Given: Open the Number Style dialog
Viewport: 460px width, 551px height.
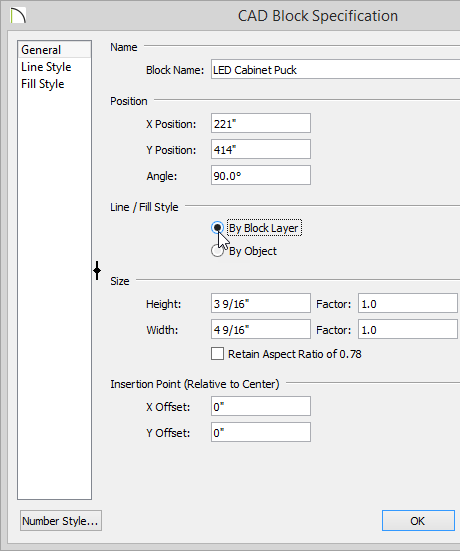Looking at the screenshot, I should click(x=61, y=520).
